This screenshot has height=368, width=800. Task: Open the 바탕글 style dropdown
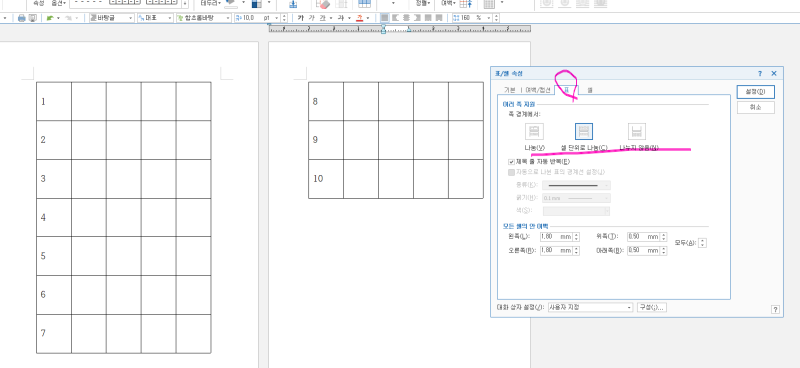(112, 18)
